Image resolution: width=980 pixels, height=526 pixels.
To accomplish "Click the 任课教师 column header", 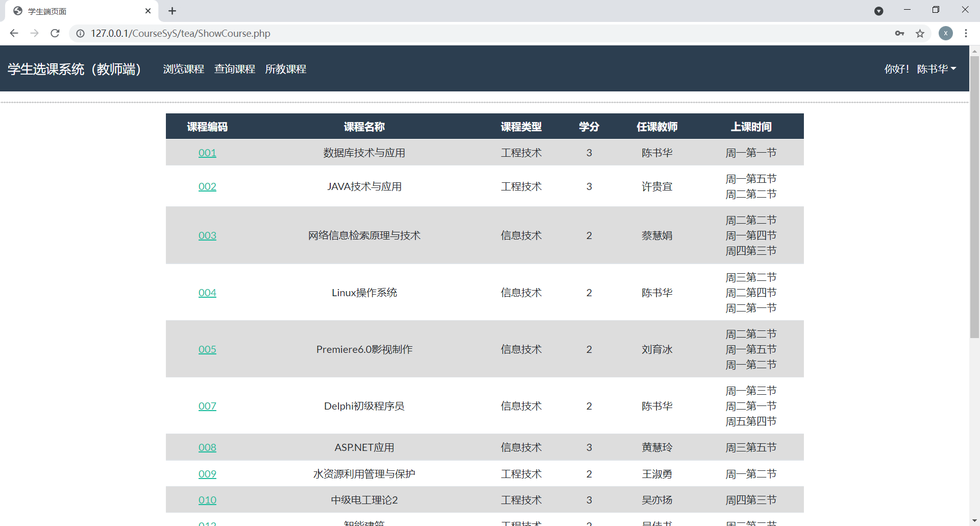I will [x=657, y=127].
